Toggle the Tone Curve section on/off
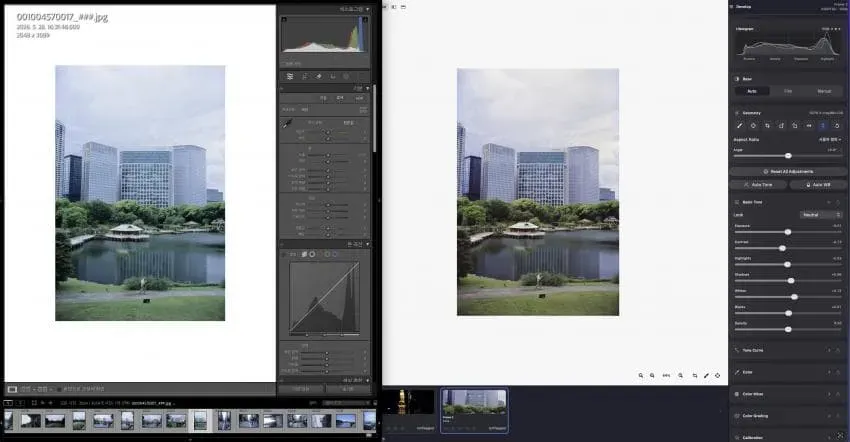Image resolution: width=850 pixels, height=442 pixels. pyautogui.click(x=838, y=350)
